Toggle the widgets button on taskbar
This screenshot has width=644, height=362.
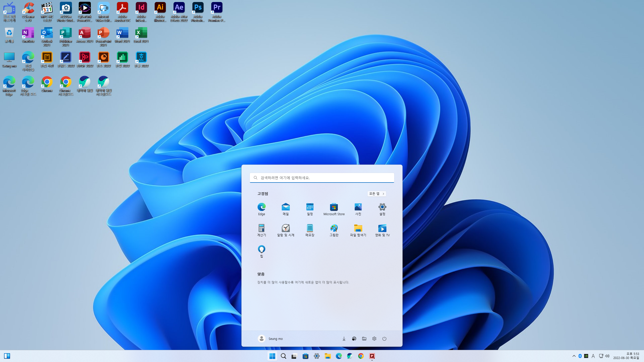coord(7,356)
